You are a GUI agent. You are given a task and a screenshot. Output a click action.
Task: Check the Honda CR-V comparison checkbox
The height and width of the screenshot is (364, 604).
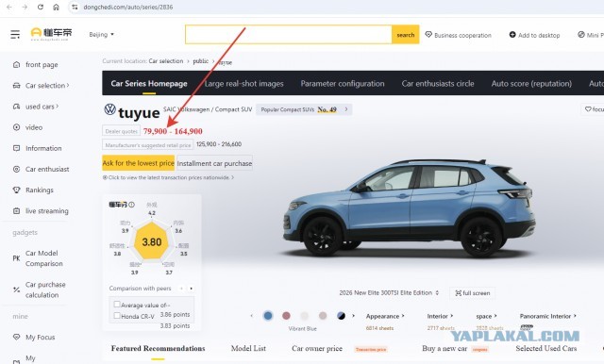pos(117,316)
